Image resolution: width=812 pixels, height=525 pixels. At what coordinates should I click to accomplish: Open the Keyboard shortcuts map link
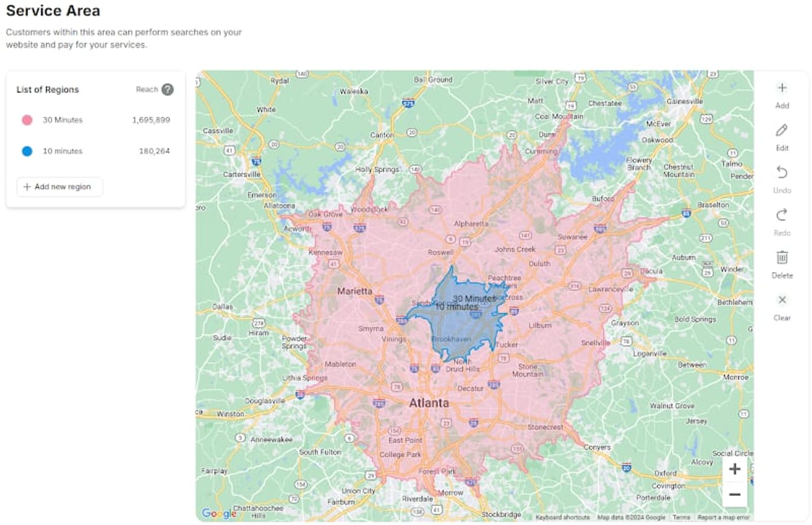(562, 517)
